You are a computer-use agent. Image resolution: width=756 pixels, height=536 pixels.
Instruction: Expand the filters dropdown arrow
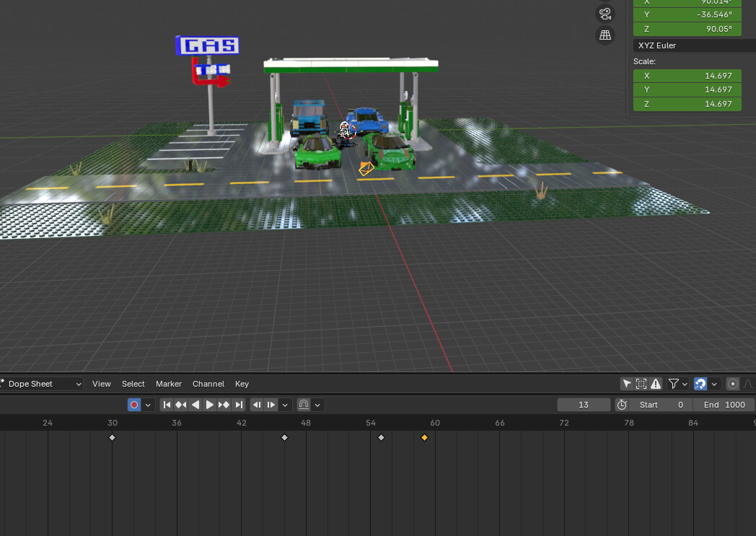685,385
